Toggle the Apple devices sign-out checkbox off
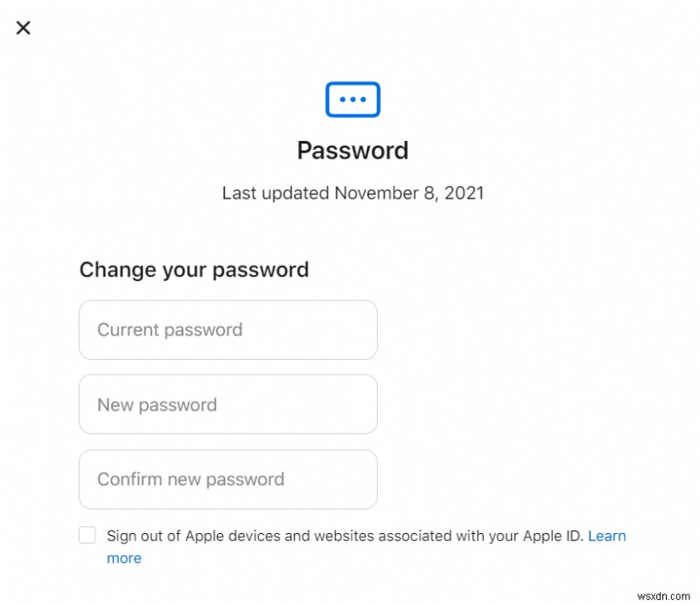 point(87,535)
